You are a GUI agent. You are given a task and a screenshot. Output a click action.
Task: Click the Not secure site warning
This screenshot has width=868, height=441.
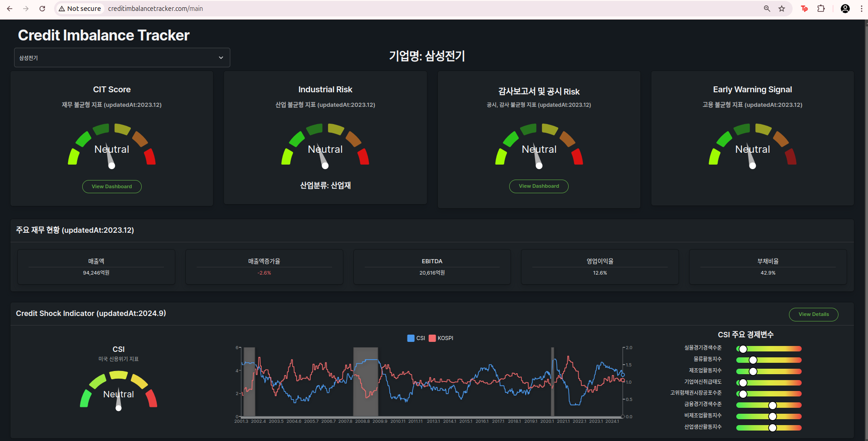[x=80, y=9]
